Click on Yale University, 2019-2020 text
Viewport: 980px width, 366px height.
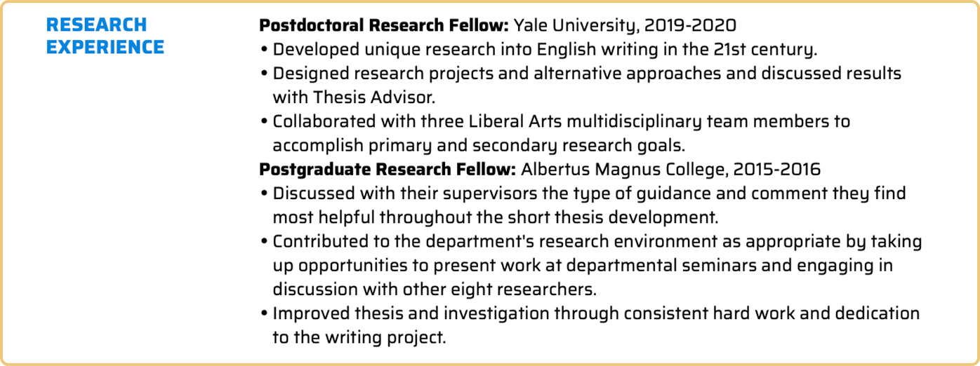point(625,27)
